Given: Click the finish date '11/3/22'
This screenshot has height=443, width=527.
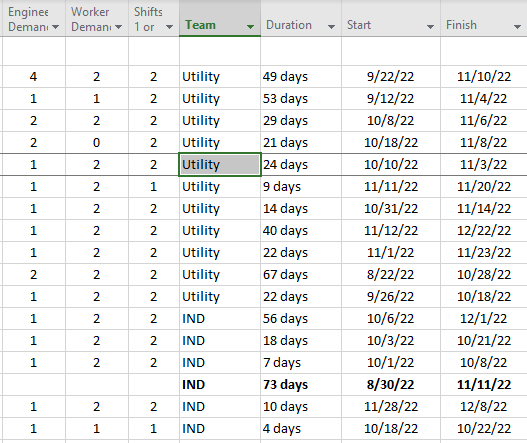Looking at the screenshot, I should (484, 165).
